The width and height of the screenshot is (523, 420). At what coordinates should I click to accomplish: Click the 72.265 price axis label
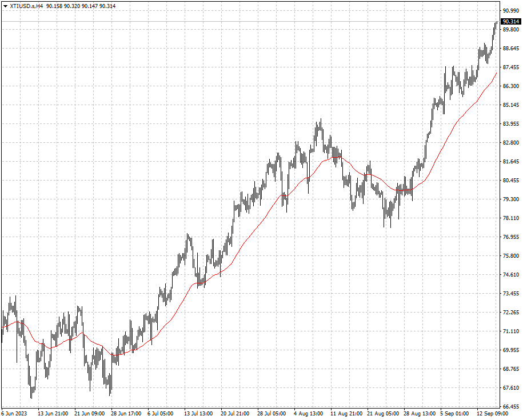click(x=510, y=313)
